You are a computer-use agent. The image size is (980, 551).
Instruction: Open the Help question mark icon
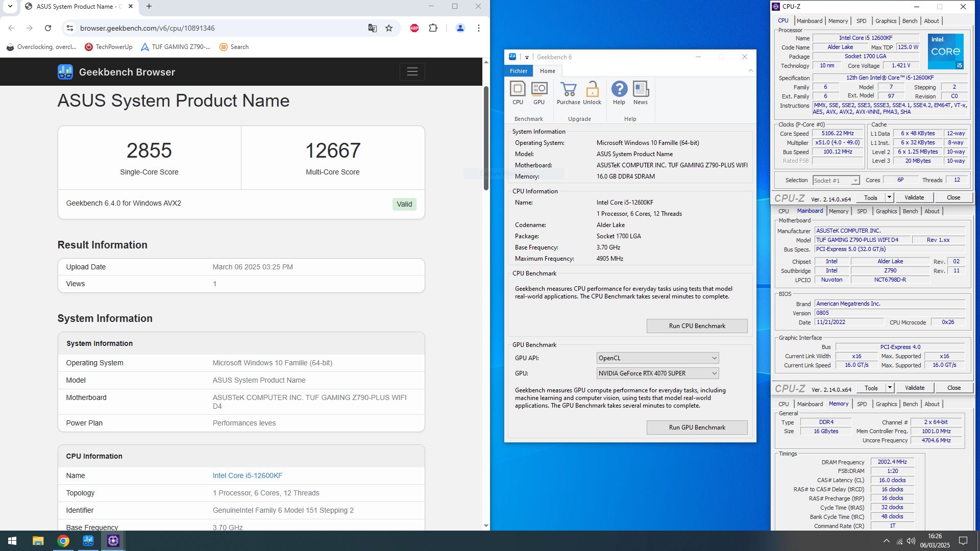click(619, 93)
